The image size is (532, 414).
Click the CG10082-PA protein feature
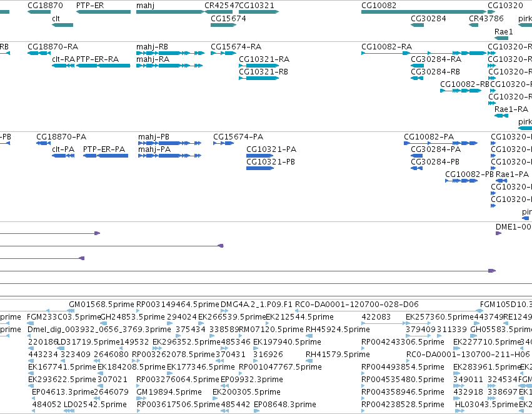[x=441, y=143]
